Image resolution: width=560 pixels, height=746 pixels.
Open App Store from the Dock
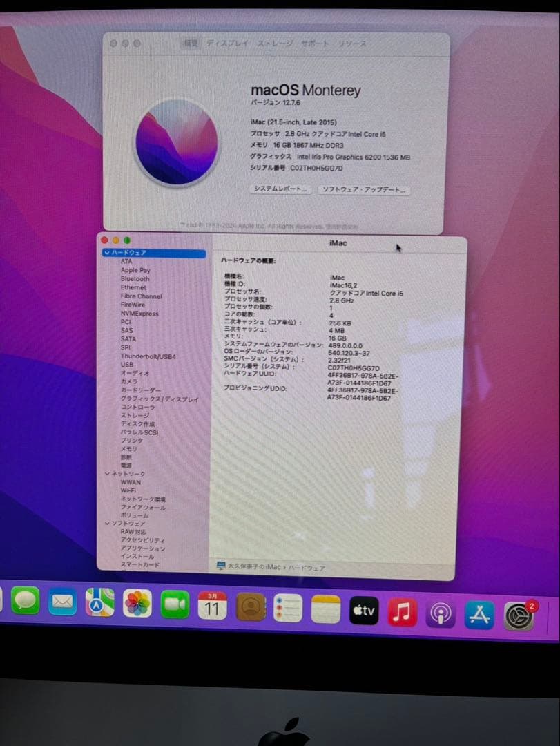point(479,615)
